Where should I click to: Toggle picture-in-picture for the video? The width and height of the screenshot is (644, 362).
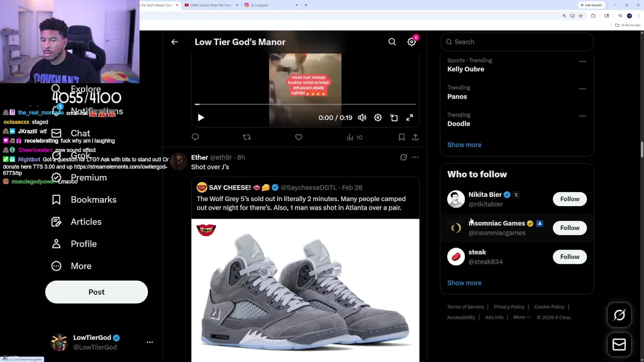pos(394,118)
